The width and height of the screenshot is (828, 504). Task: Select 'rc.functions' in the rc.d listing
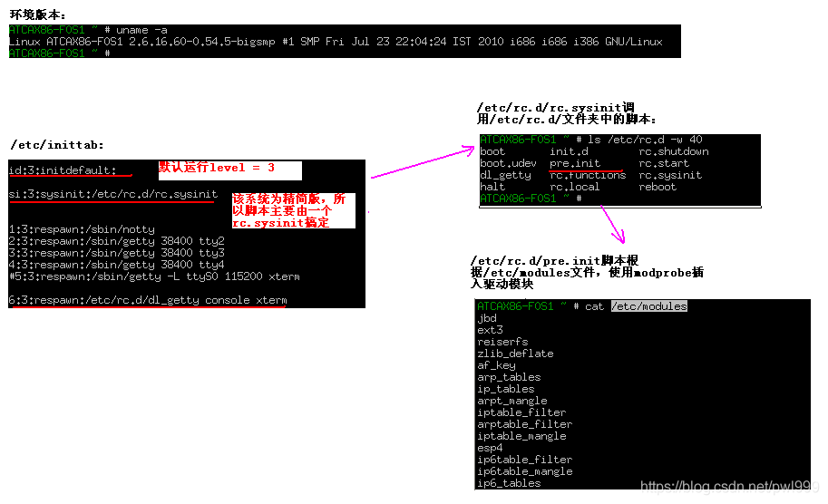point(588,175)
